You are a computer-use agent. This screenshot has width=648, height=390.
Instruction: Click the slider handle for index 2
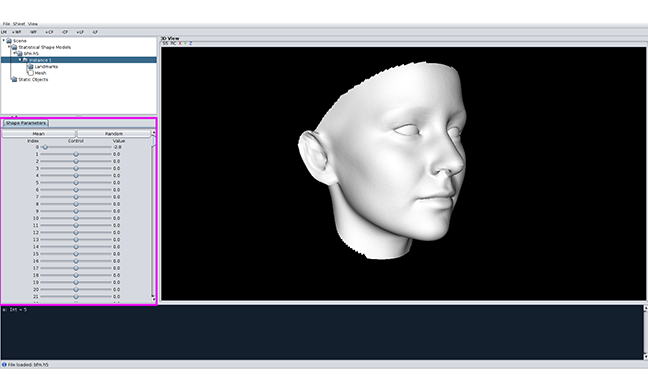click(76, 161)
